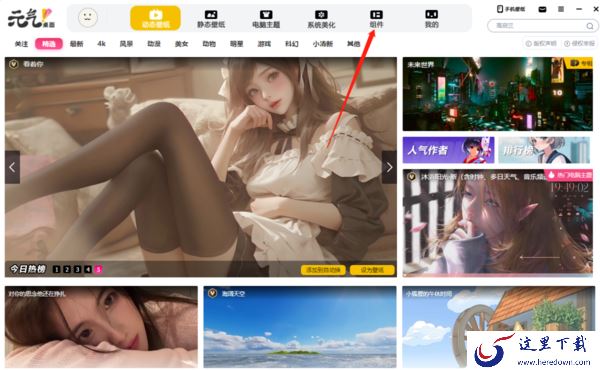Select the 小清新 category

[x=323, y=44]
